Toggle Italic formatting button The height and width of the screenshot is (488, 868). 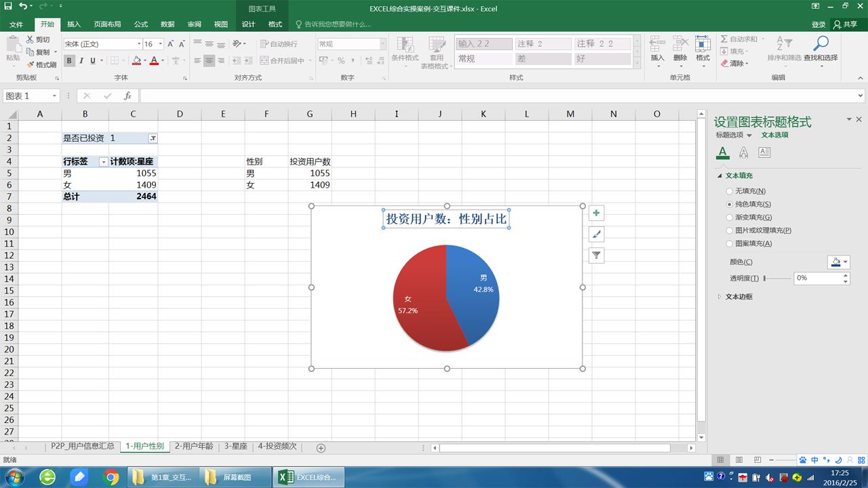coord(81,61)
